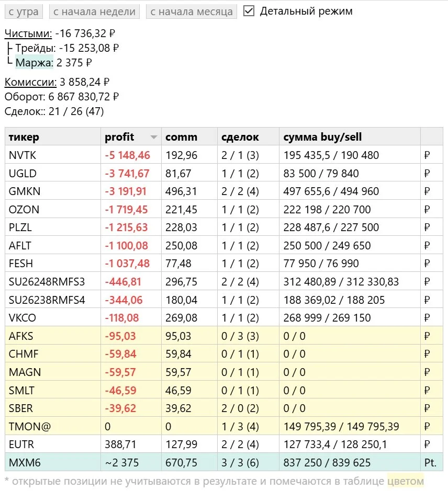The height and width of the screenshot is (491, 448).
Task: Open the 'Комиссии' underlined link
Action: (x=30, y=82)
